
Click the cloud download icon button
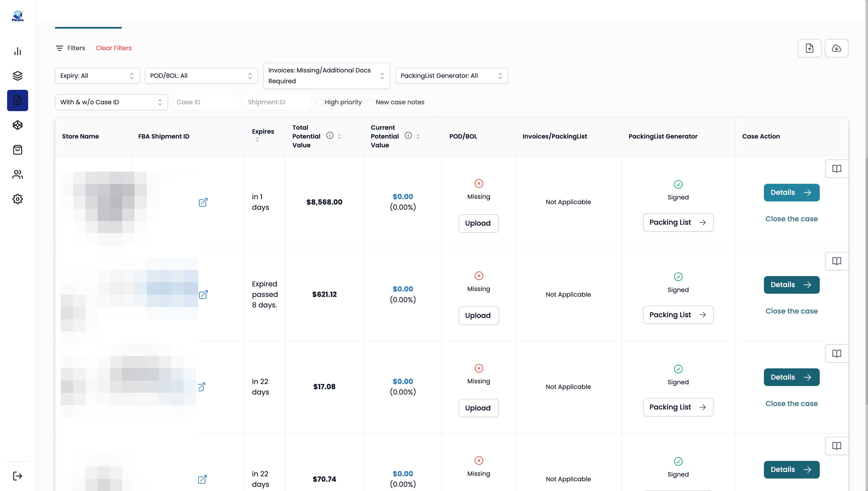[x=836, y=48]
